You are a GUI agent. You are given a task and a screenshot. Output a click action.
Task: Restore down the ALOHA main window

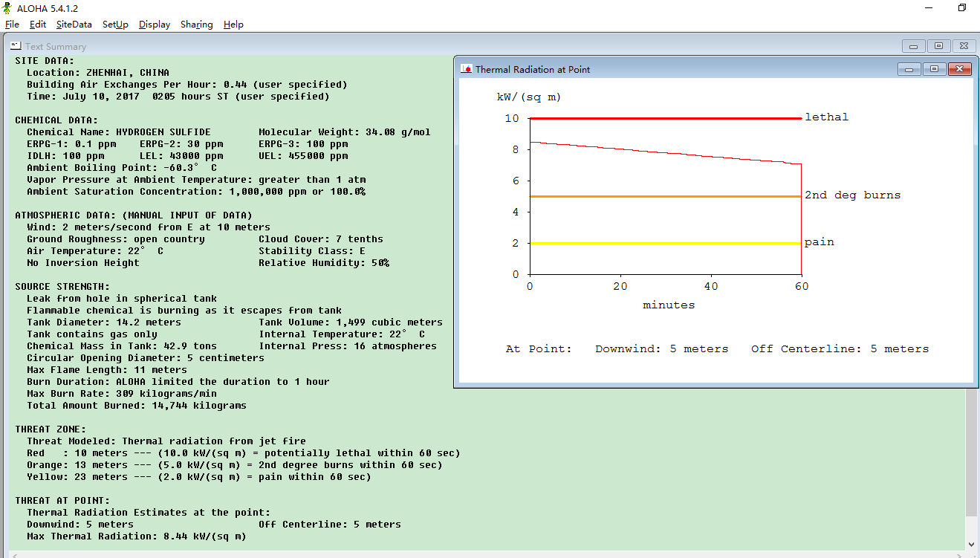(x=962, y=8)
